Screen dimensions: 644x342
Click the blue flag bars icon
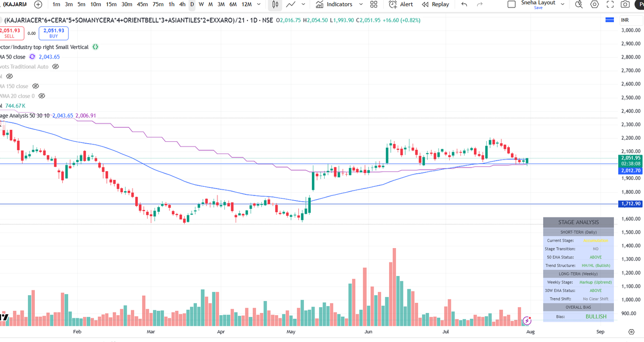coord(609,20)
